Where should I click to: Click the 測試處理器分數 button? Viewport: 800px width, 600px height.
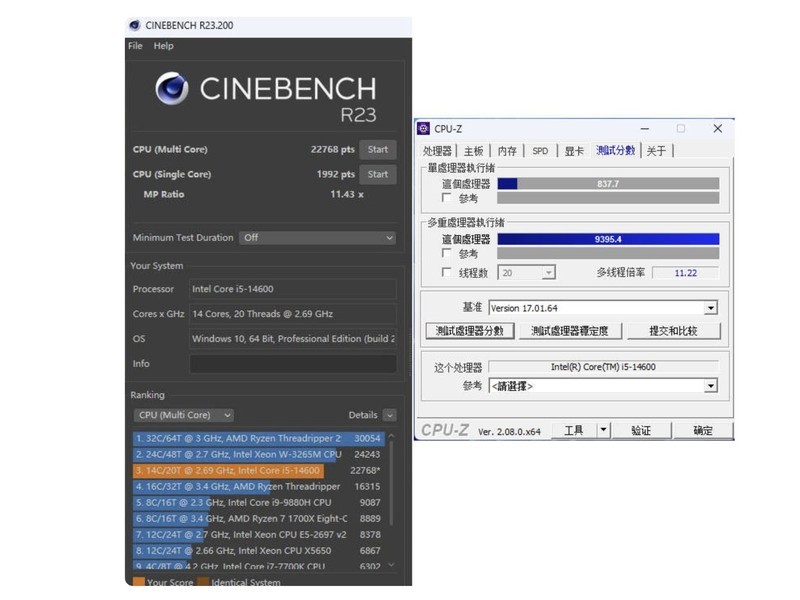click(x=470, y=331)
